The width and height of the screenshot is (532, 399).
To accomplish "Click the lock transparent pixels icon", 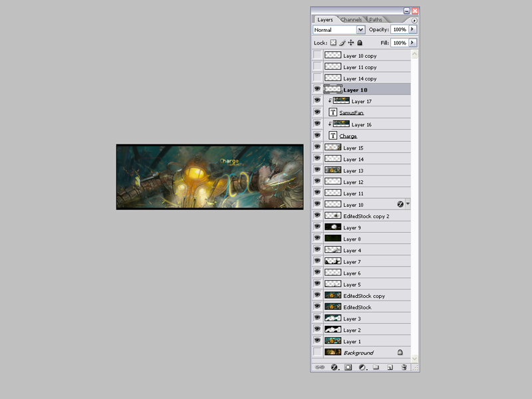I will [333, 43].
